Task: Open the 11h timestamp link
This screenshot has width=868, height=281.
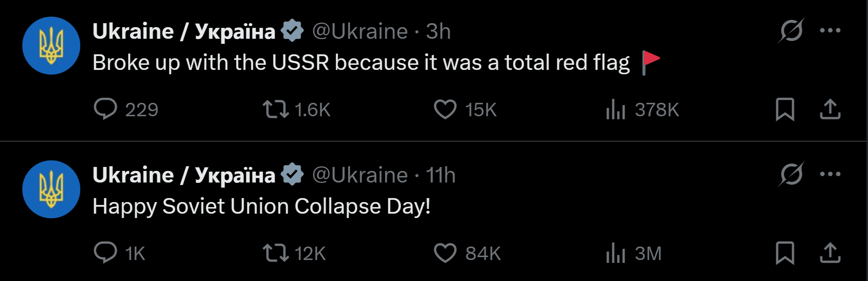Action: [440, 175]
